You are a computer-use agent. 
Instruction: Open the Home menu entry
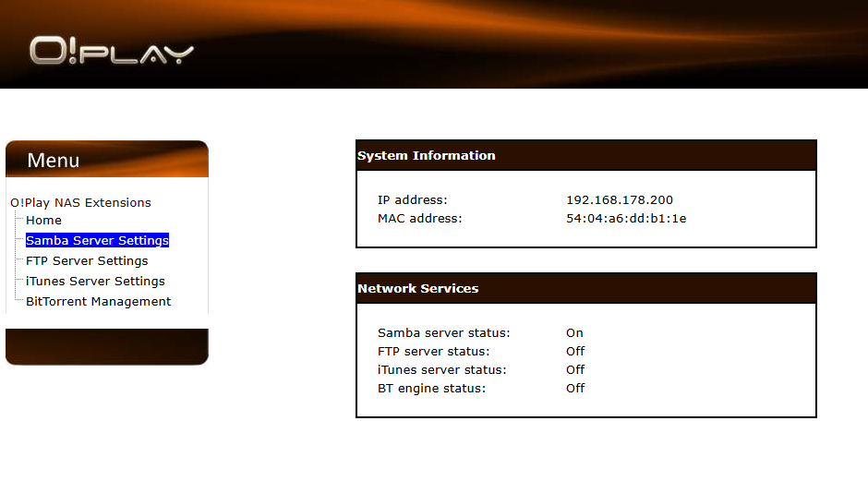pos(43,221)
